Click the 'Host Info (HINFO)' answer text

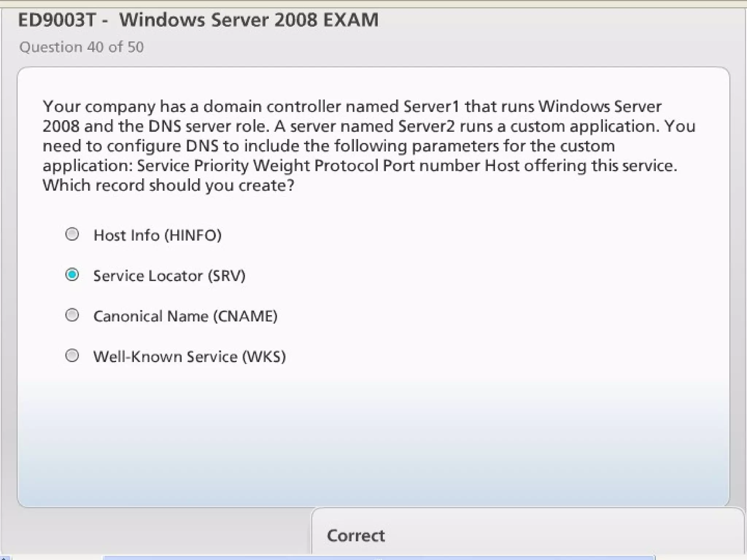coord(158,235)
